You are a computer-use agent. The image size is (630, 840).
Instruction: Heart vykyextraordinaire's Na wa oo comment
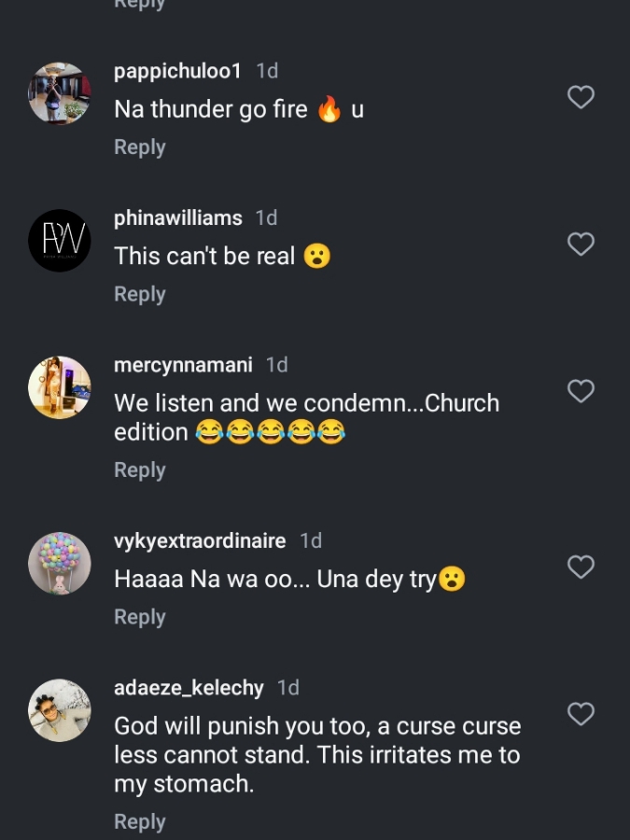point(581,567)
